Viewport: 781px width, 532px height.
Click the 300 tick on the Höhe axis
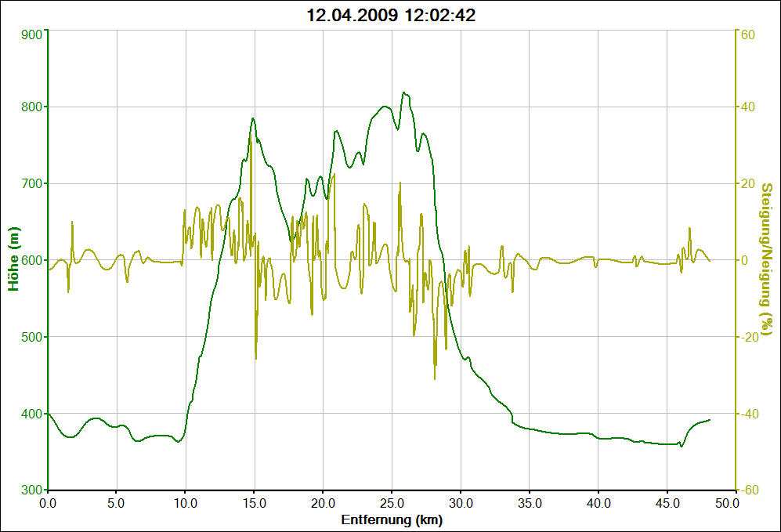(x=31, y=490)
